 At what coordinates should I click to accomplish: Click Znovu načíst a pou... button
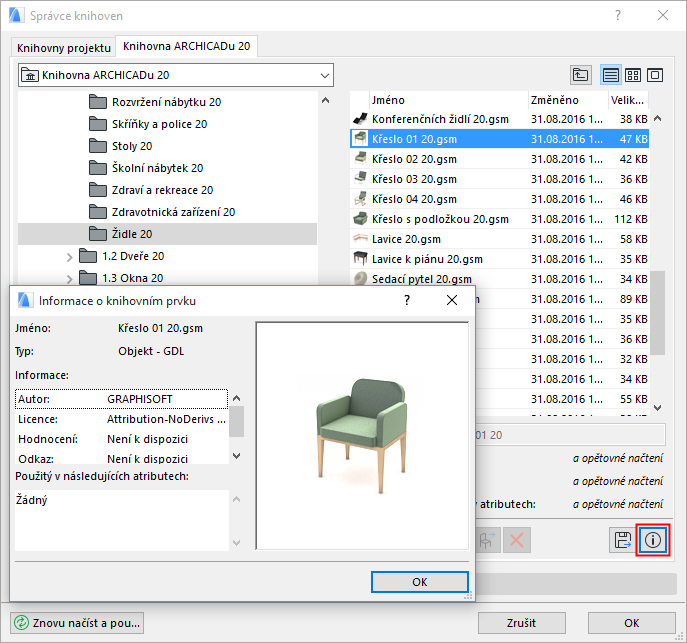pyautogui.click(x=77, y=623)
